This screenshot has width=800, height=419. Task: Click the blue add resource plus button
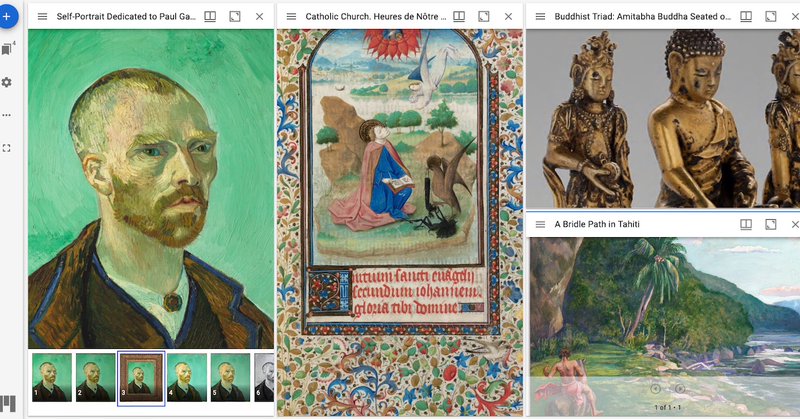(x=7, y=16)
